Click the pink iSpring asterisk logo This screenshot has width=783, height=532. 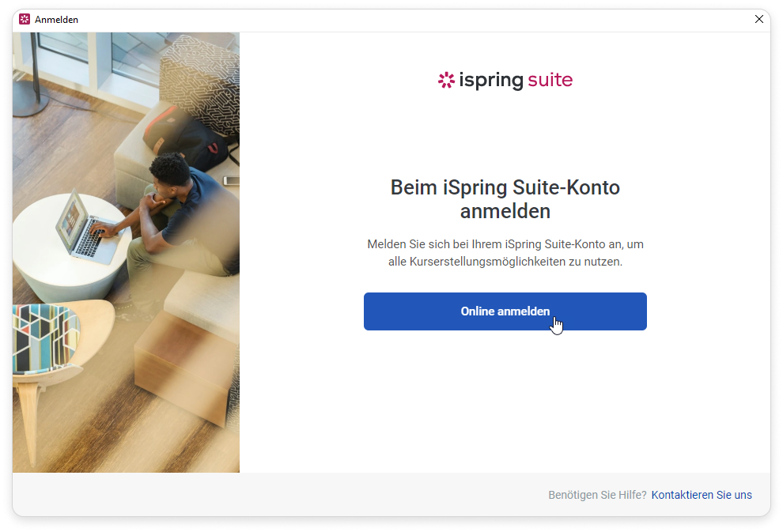[446, 80]
